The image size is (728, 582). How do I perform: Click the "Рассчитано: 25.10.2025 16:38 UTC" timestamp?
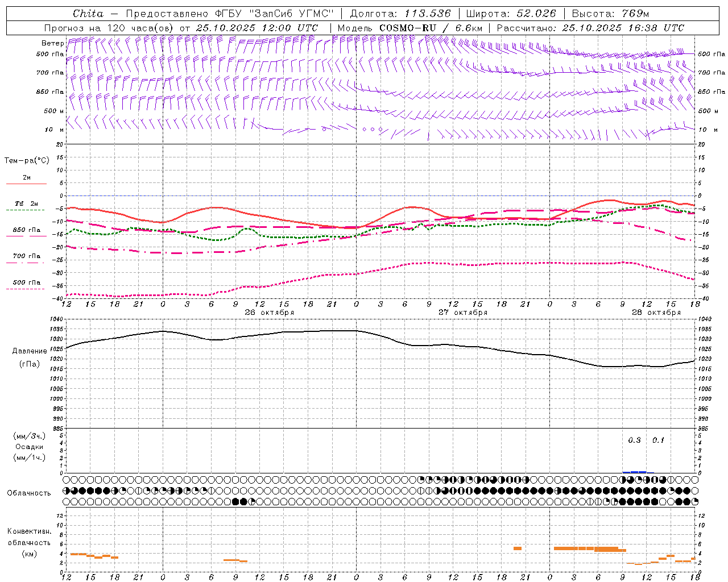click(x=590, y=28)
